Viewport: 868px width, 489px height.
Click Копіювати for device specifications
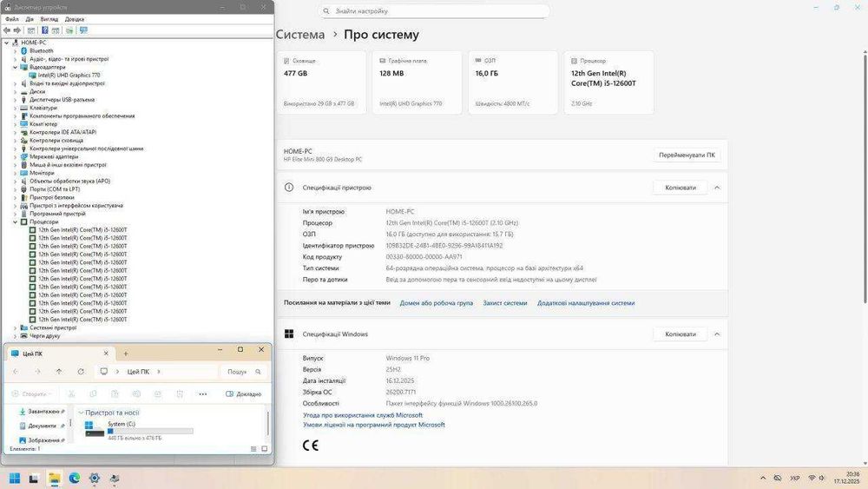click(681, 188)
